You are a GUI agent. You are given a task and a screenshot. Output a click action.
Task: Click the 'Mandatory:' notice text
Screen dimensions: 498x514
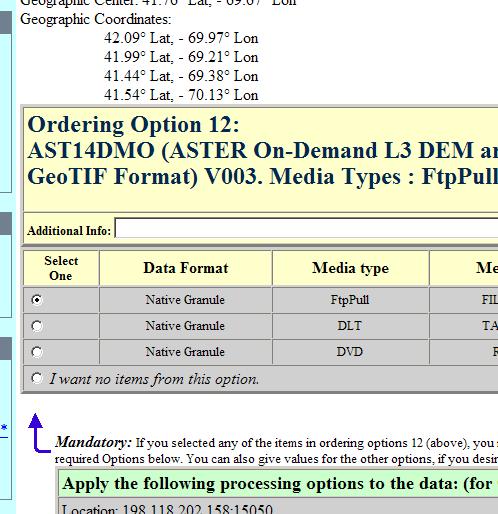93,442
